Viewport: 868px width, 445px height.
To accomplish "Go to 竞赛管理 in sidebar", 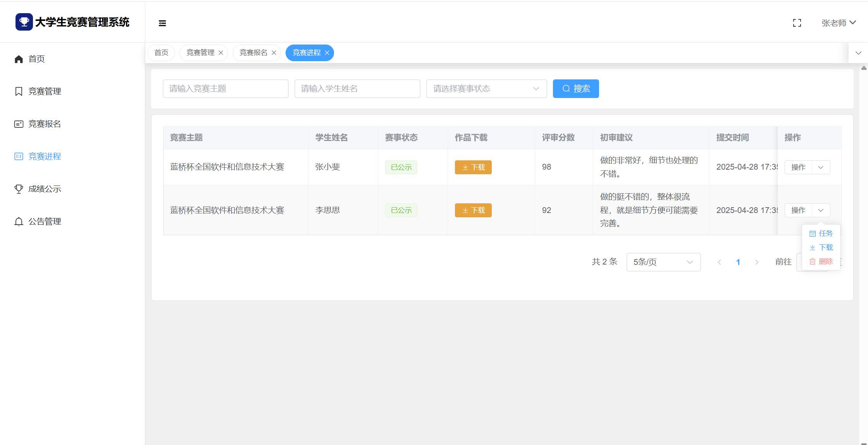I will [x=44, y=91].
